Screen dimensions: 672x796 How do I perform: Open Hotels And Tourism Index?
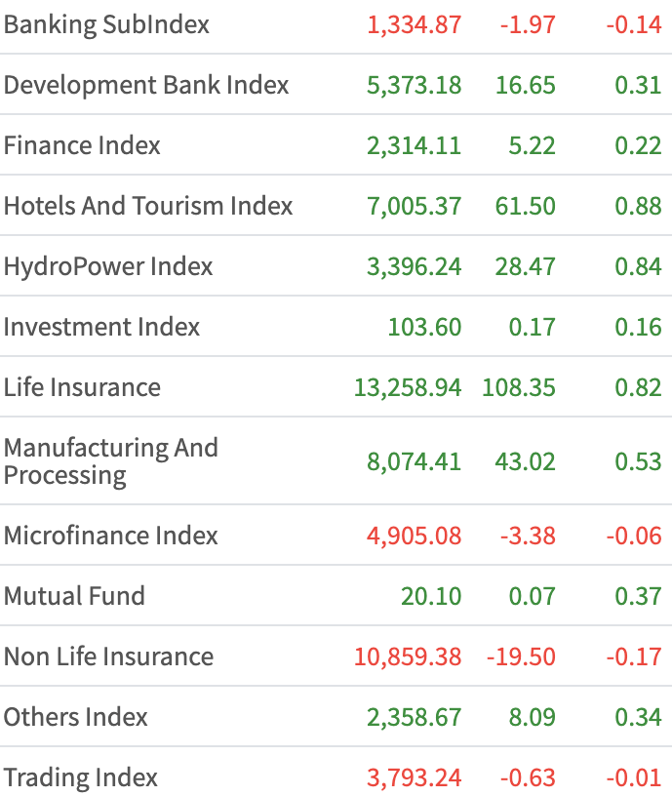[148, 206]
